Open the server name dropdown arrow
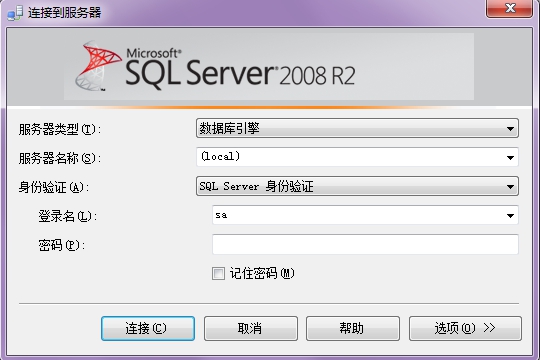 coord(510,157)
